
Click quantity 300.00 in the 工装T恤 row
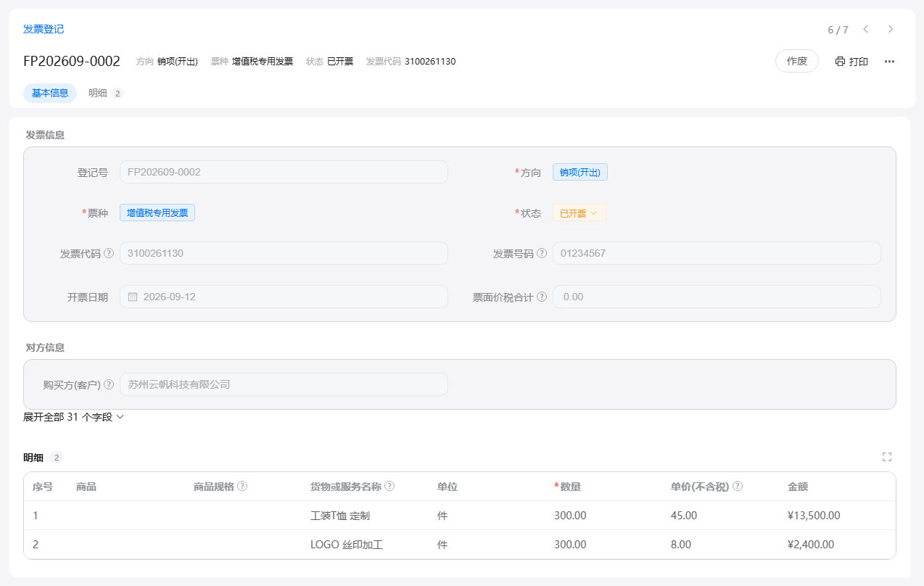(x=570, y=516)
